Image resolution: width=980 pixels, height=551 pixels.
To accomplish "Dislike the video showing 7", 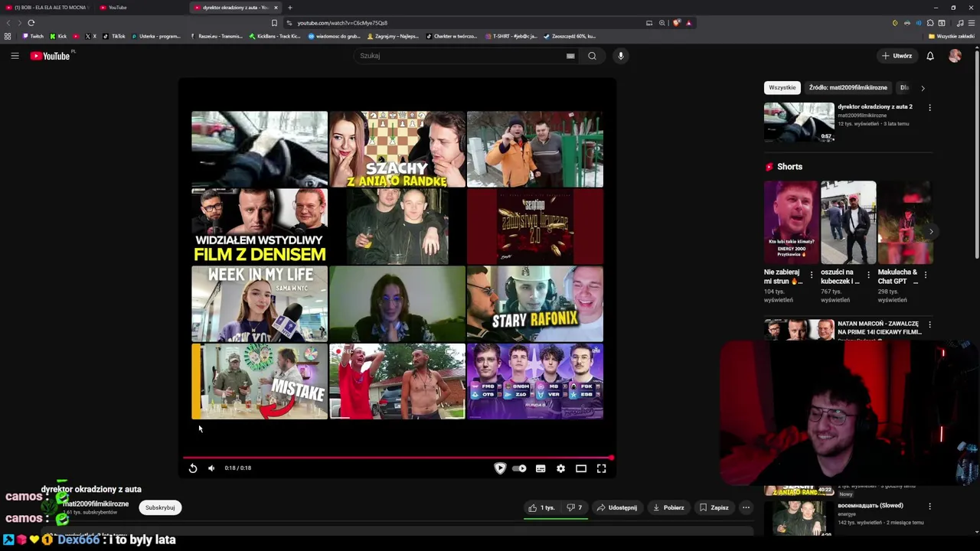I will tap(574, 507).
